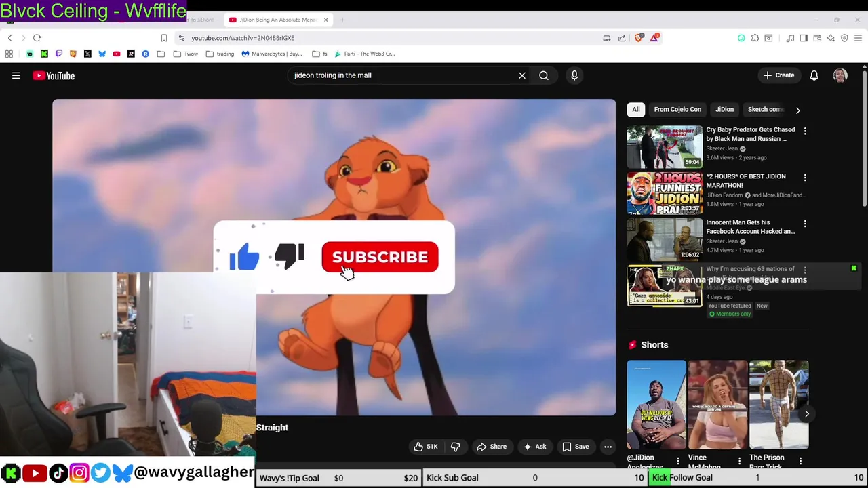Select the Sketch comedy chip
This screenshot has width=868, height=488.
tap(765, 109)
